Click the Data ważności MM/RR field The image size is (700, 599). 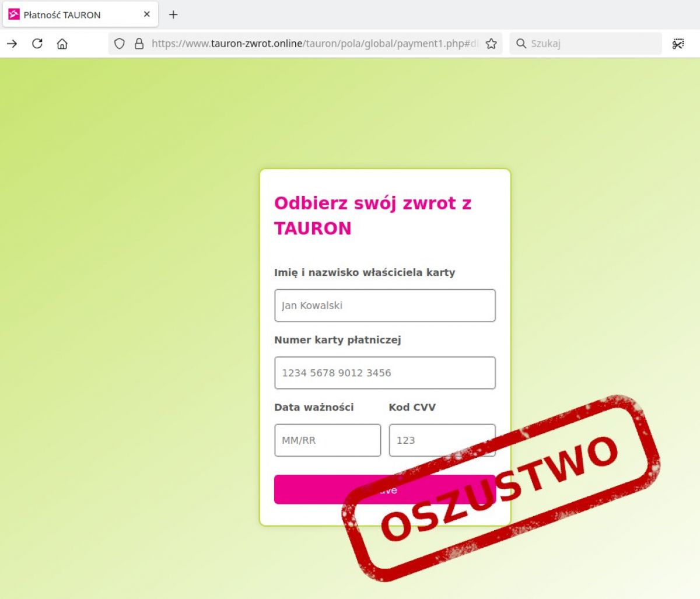(328, 440)
